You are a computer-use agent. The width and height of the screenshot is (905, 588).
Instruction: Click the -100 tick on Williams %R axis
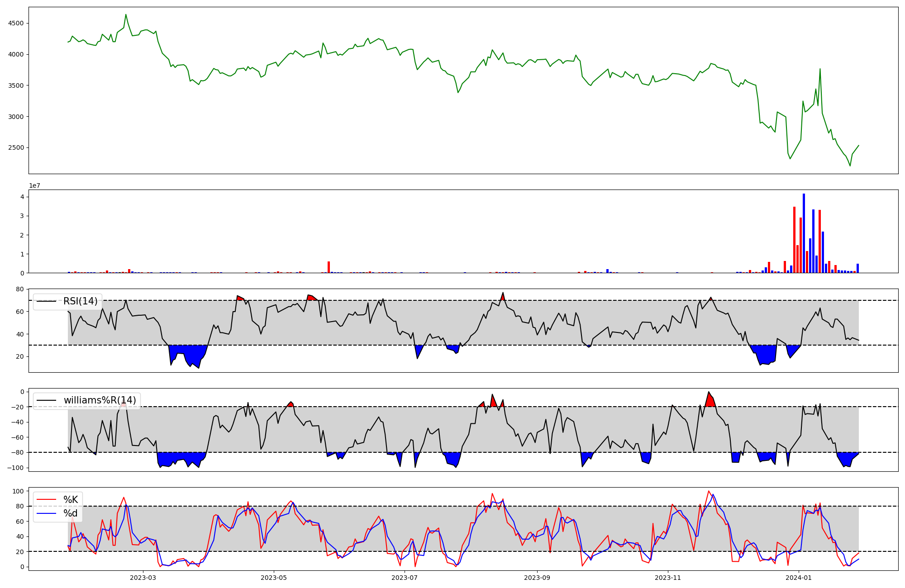pyautogui.click(x=15, y=468)
